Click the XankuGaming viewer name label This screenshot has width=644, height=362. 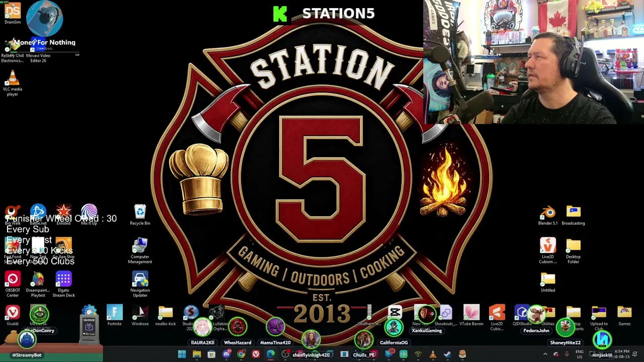(x=427, y=331)
